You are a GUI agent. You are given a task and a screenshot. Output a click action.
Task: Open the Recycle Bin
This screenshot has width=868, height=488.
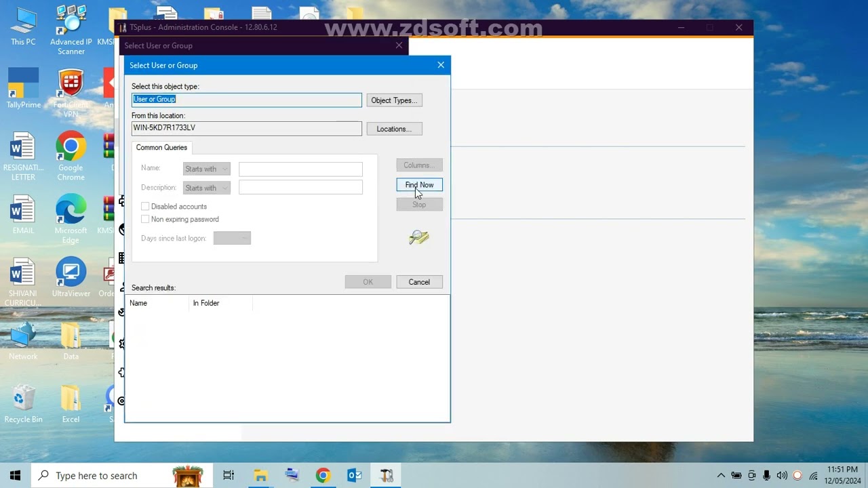point(23,404)
